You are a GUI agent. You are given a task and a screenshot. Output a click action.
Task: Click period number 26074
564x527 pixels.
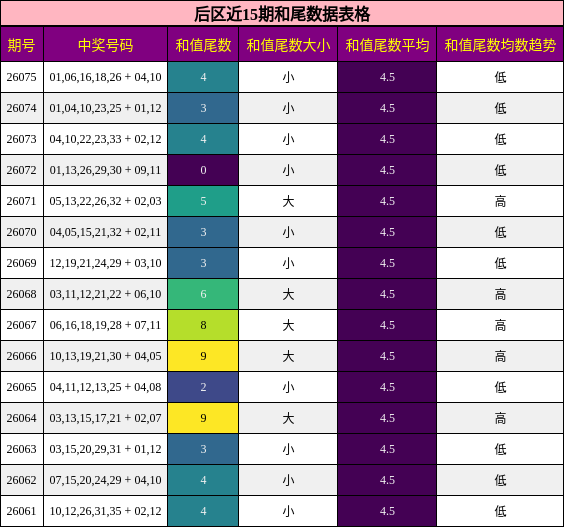point(22,108)
